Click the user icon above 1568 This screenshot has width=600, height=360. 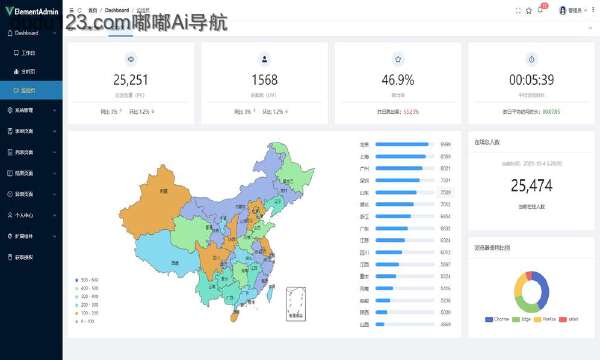pyautogui.click(x=264, y=59)
